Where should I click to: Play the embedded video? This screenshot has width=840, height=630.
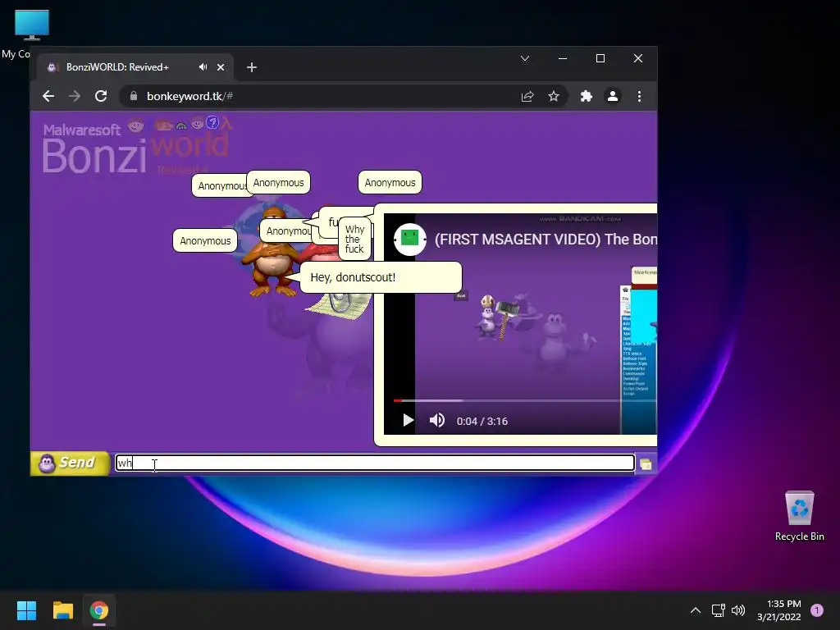tap(408, 421)
